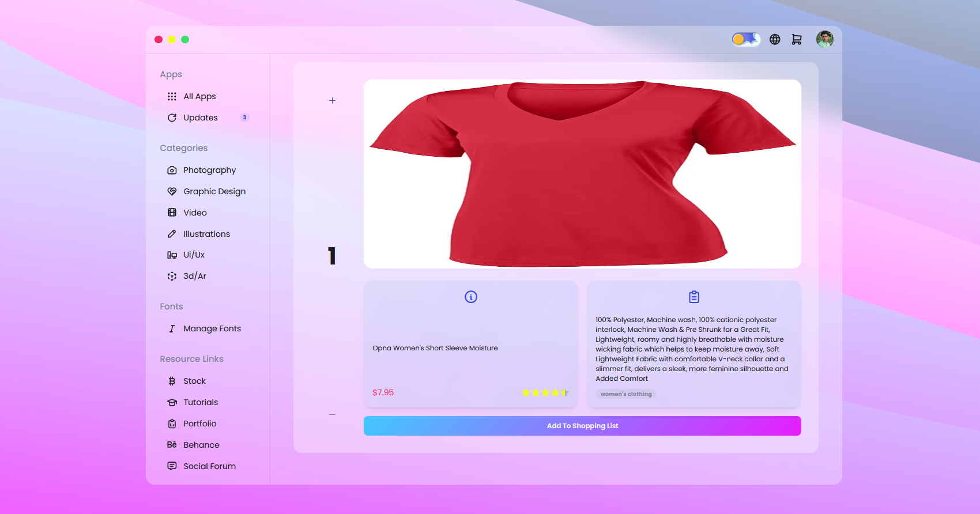
Task: Click the yellow star rating
Action: pos(545,393)
